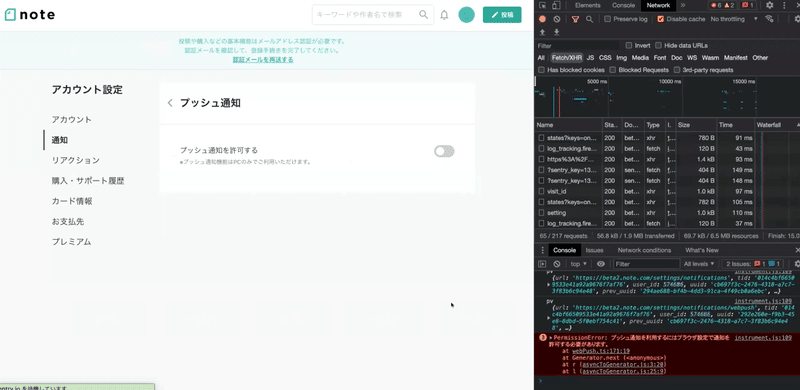800x390 pixels.
Task: Click the network Filter input
Action: pyautogui.click(x=578, y=45)
